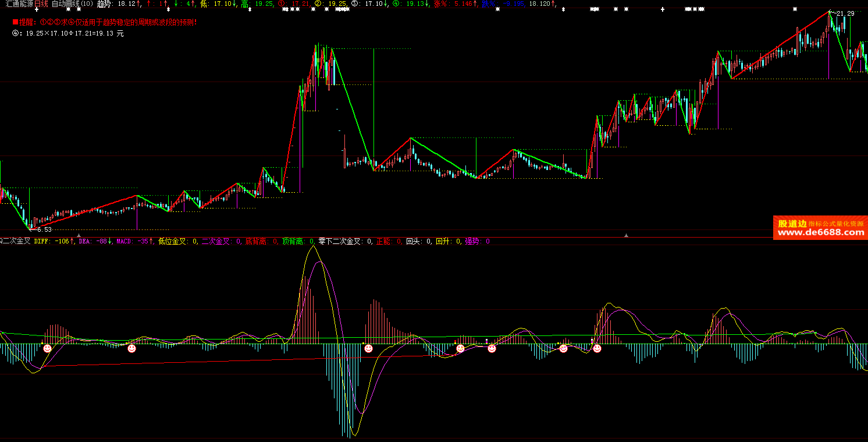Click the 底背离: 0 value
Image resolution: width=868 pixels, height=442 pixels.
[x=261, y=241]
